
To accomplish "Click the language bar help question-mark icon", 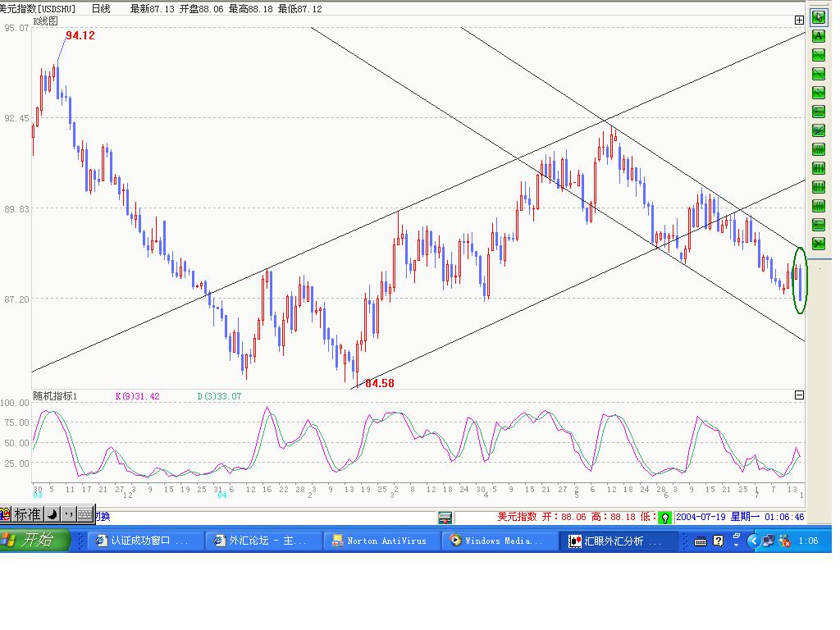I will 719,541.
